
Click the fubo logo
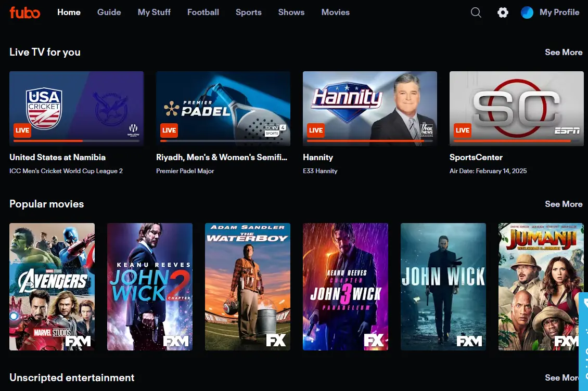click(x=25, y=12)
